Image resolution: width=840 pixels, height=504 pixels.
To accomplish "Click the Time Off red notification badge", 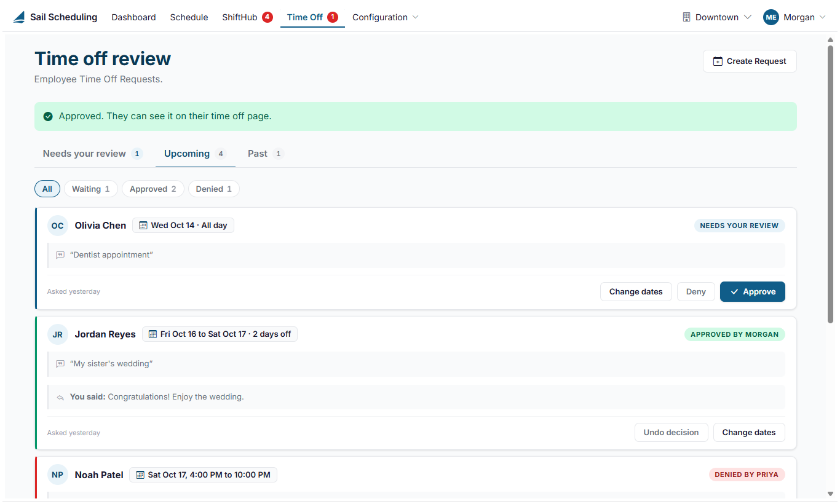I will (333, 17).
